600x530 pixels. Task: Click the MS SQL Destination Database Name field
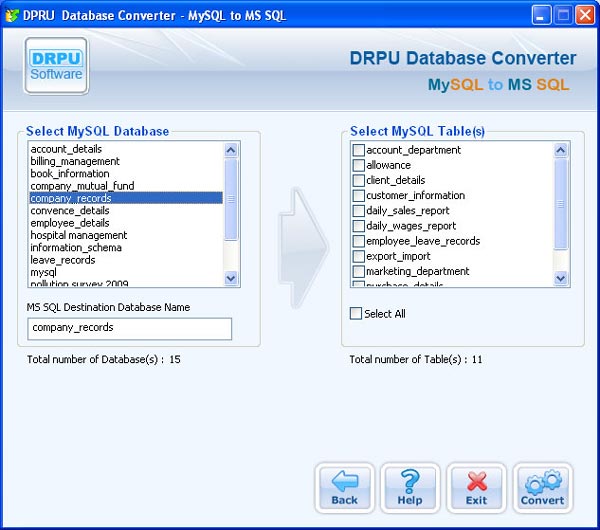129,328
